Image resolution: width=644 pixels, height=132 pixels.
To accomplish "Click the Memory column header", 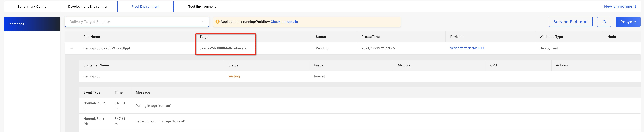I will tap(404, 65).
